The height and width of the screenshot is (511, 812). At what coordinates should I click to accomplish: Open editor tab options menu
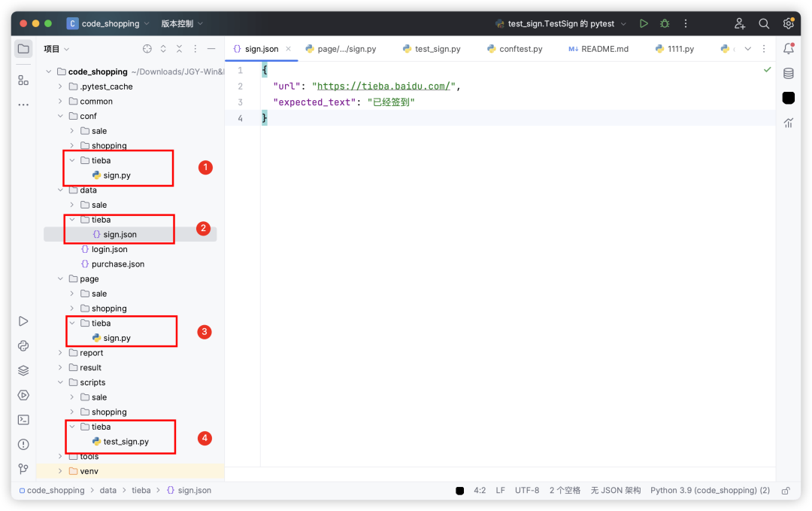[764, 49]
